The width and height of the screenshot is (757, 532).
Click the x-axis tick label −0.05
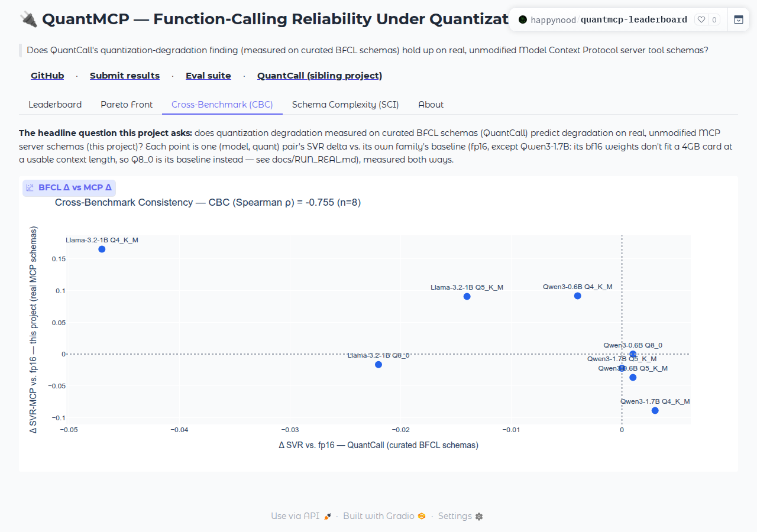[x=69, y=430]
